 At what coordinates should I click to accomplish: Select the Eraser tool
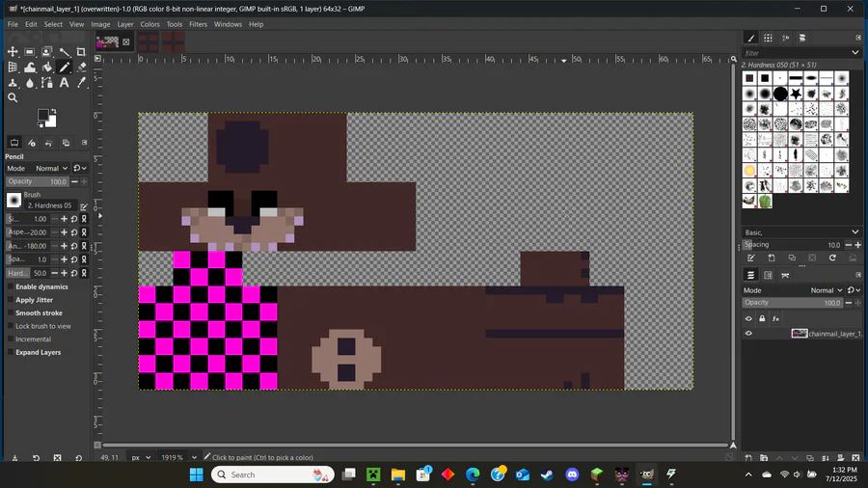point(81,68)
